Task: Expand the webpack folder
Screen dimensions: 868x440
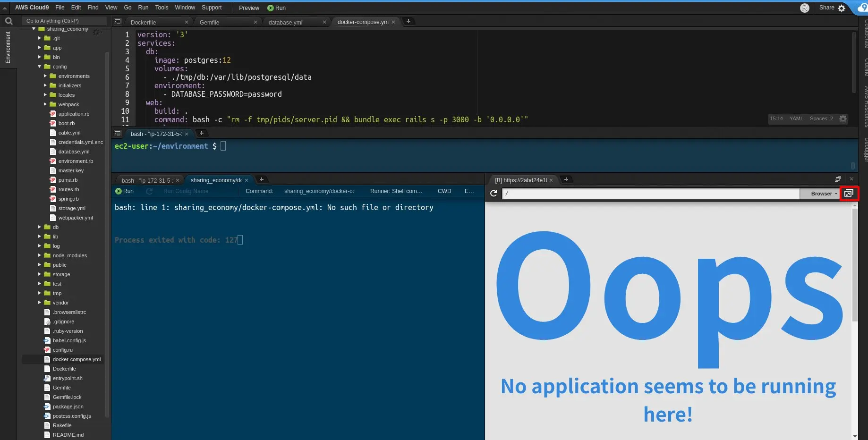Action: (x=45, y=104)
